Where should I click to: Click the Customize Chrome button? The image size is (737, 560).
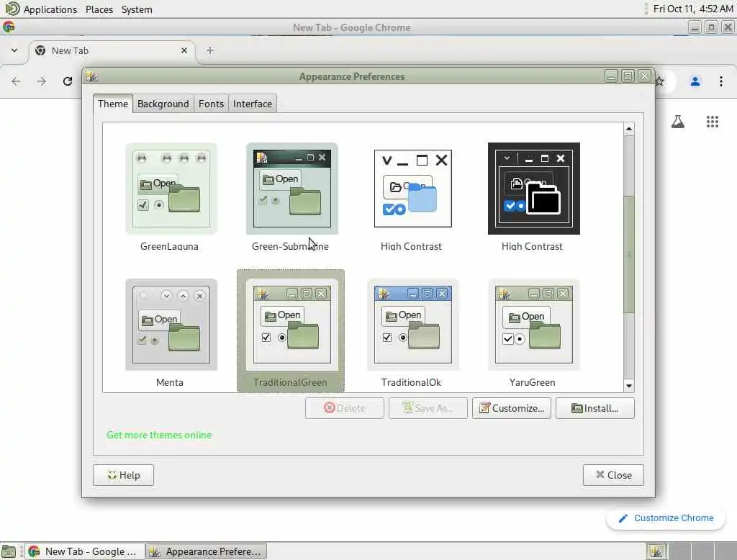click(666, 518)
